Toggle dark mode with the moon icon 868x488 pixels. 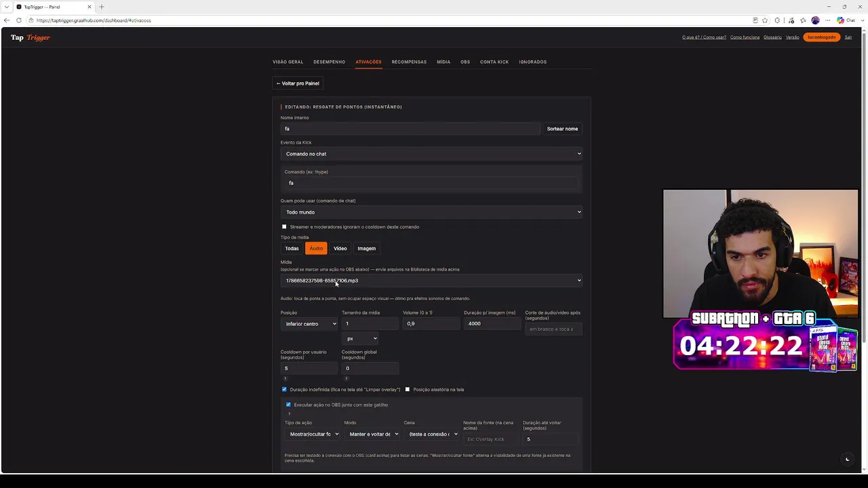click(x=847, y=460)
